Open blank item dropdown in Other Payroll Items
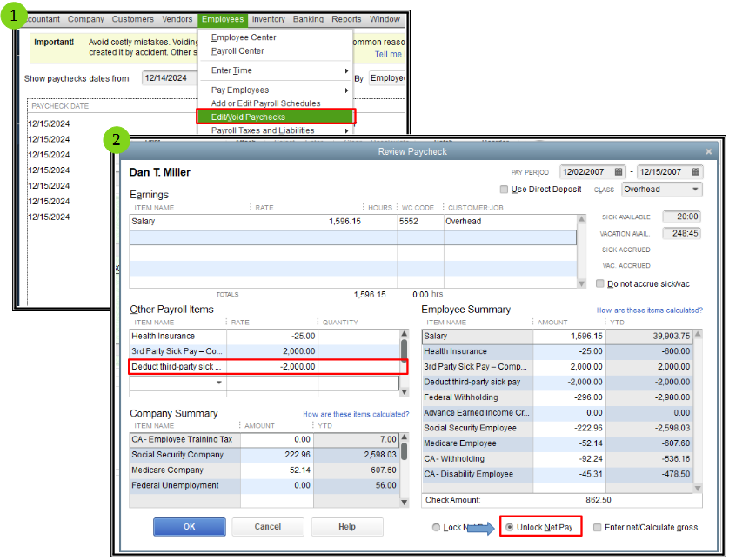The height and width of the screenshot is (560, 729). (218, 382)
